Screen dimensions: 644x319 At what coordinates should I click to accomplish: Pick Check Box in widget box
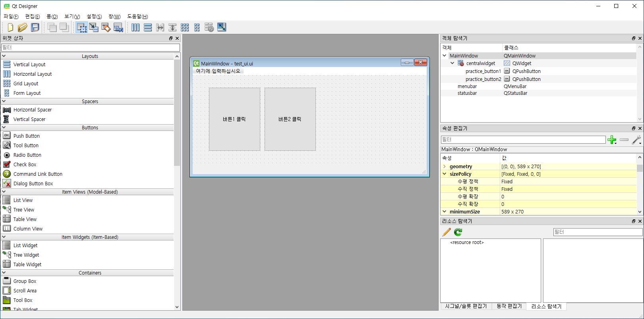(x=25, y=164)
